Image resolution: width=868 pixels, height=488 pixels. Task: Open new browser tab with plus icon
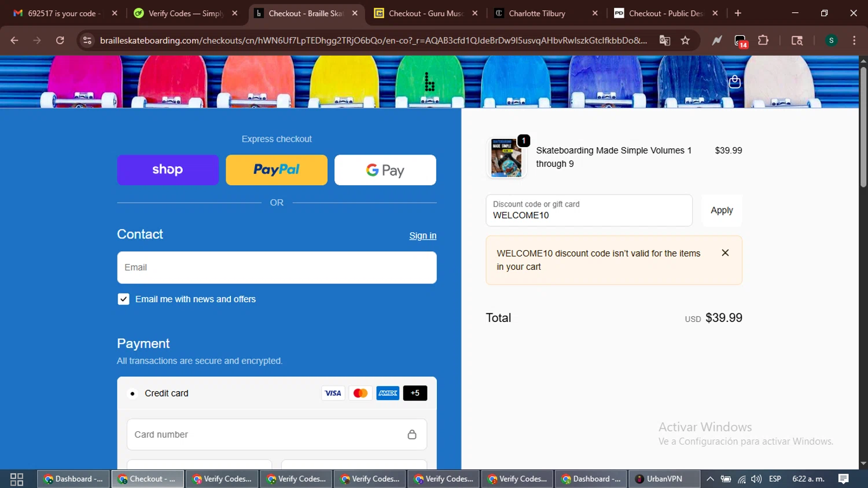click(738, 13)
